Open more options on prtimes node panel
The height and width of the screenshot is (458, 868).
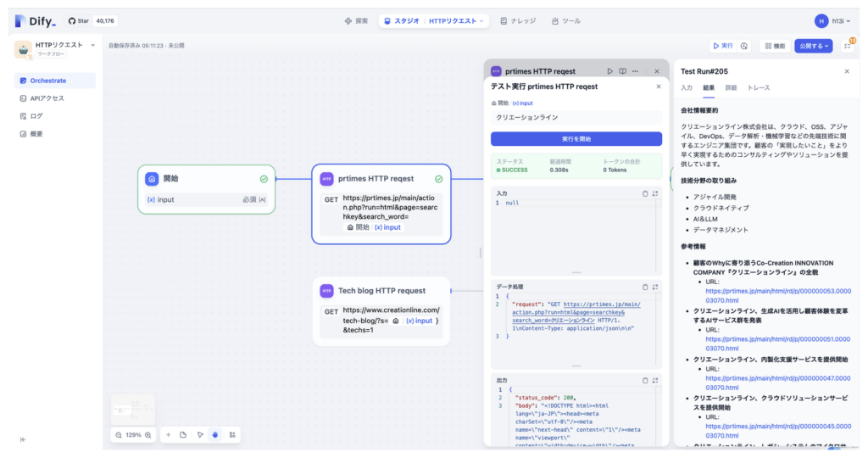pos(635,71)
